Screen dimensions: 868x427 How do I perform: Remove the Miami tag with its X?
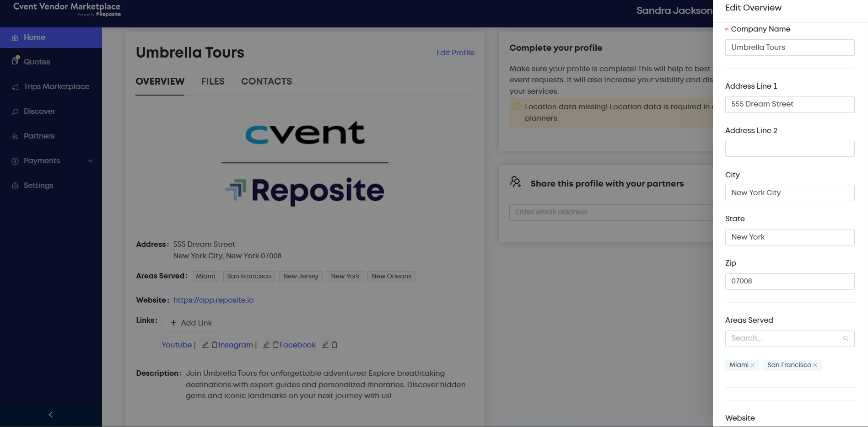click(x=753, y=365)
